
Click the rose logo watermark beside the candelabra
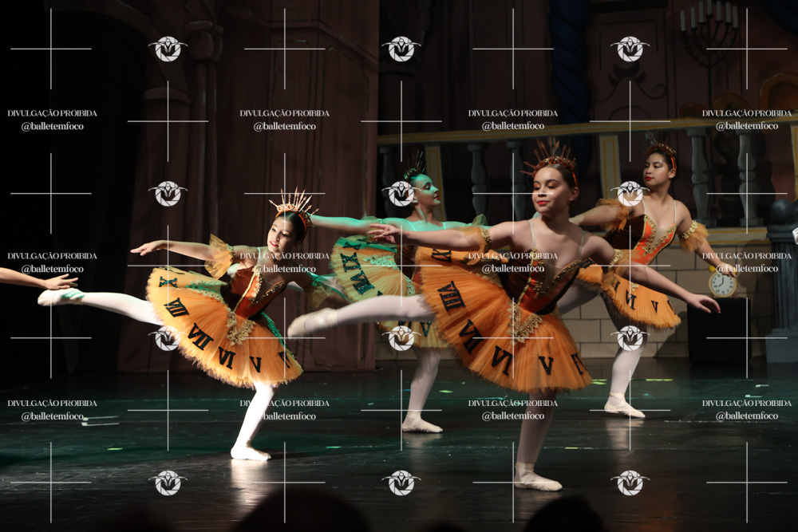630,49
